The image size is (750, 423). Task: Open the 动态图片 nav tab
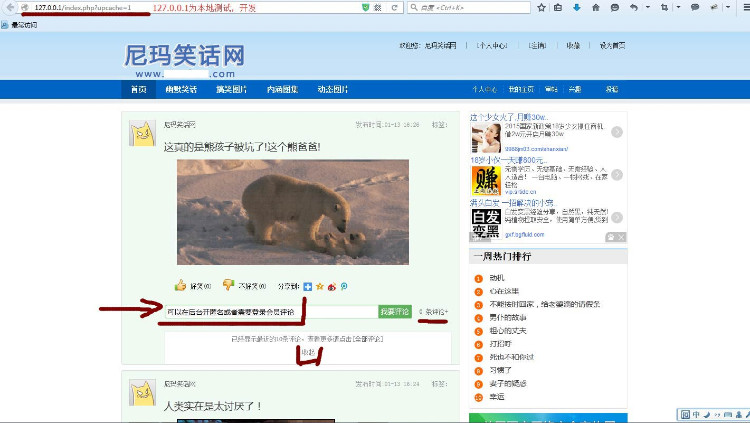point(333,89)
